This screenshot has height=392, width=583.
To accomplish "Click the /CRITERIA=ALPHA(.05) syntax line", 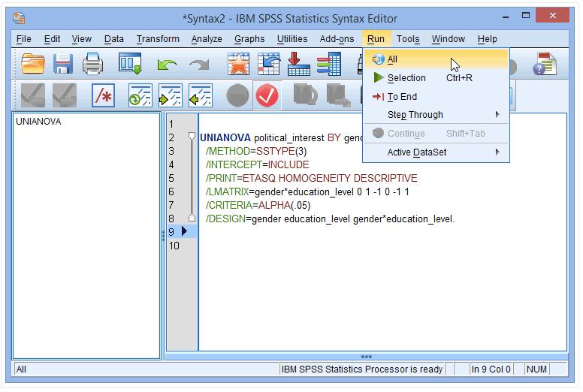I will pos(258,206).
